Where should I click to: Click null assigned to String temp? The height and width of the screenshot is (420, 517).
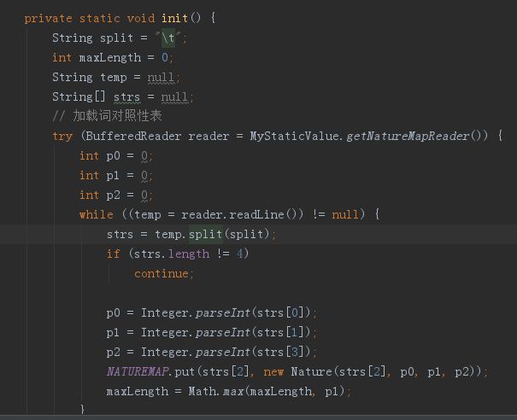pos(161,78)
